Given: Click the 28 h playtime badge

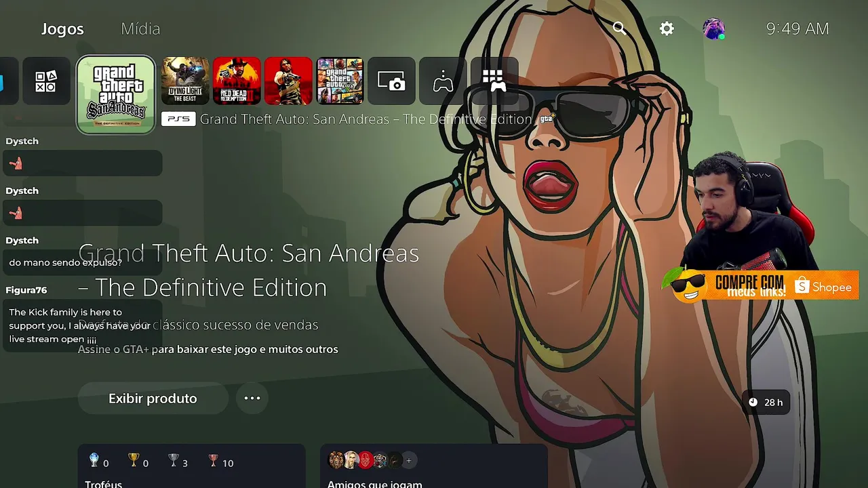Looking at the screenshot, I should (x=766, y=402).
